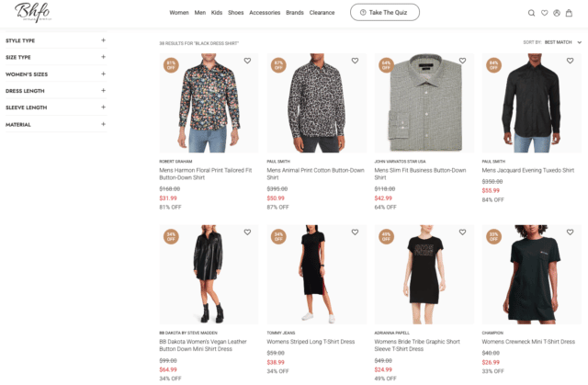Go to the Clearance menu item
Image resolution: width=588 pixels, height=385 pixels.
coord(322,13)
